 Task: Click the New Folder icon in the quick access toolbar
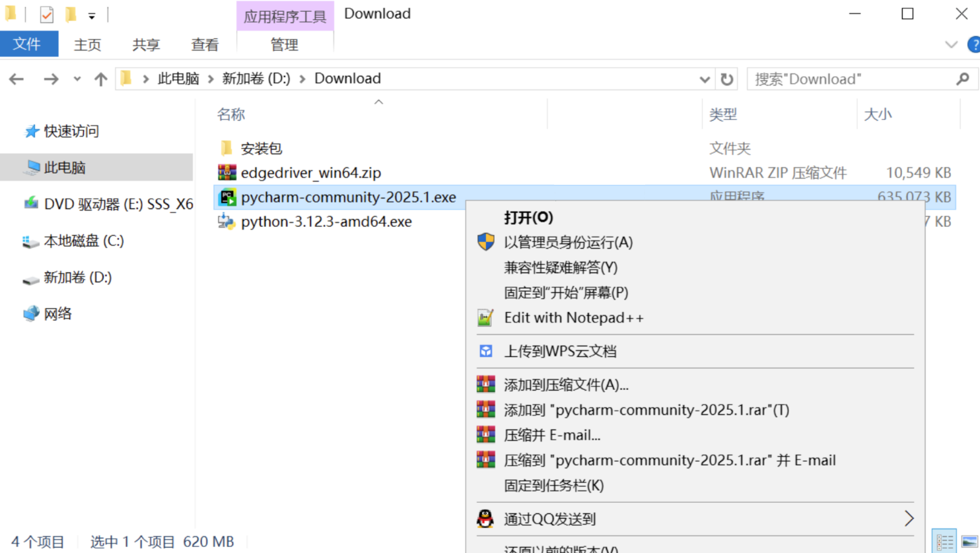click(71, 14)
